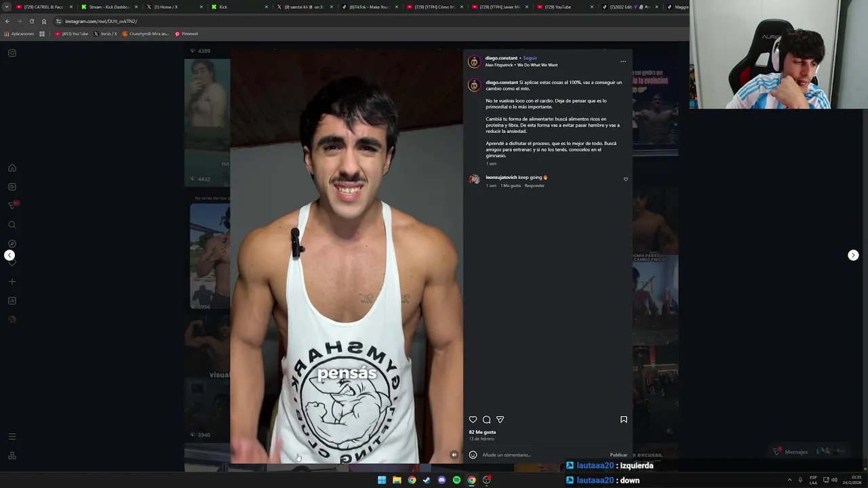The height and width of the screenshot is (488, 868).
Task: Open Steam from the taskbar
Action: click(427, 480)
